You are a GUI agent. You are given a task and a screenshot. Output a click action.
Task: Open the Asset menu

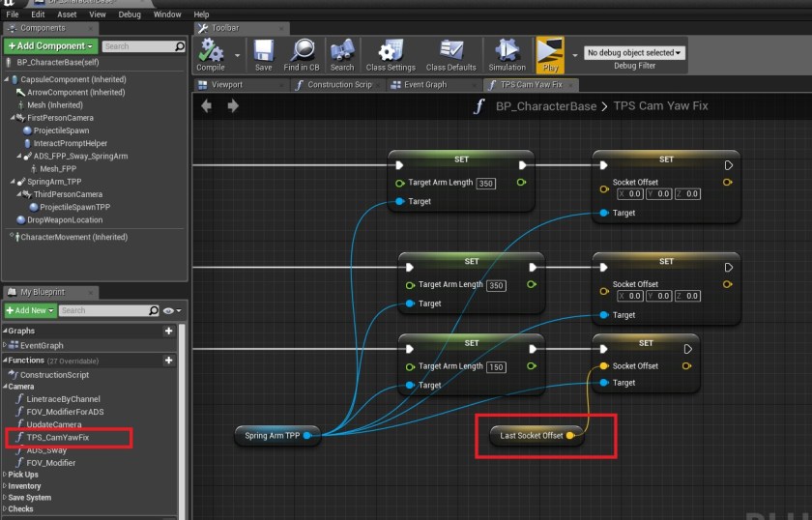67,14
